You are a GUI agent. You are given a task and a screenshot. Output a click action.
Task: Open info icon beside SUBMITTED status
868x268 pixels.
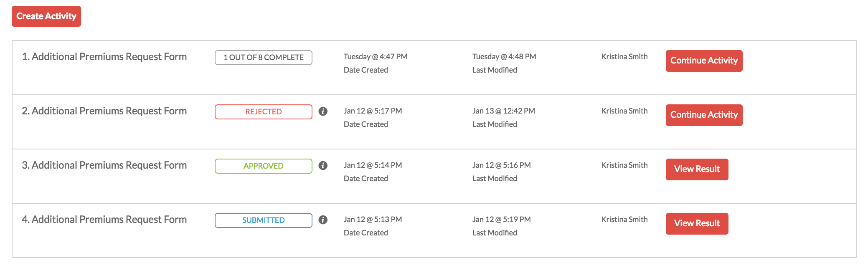click(323, 220)
